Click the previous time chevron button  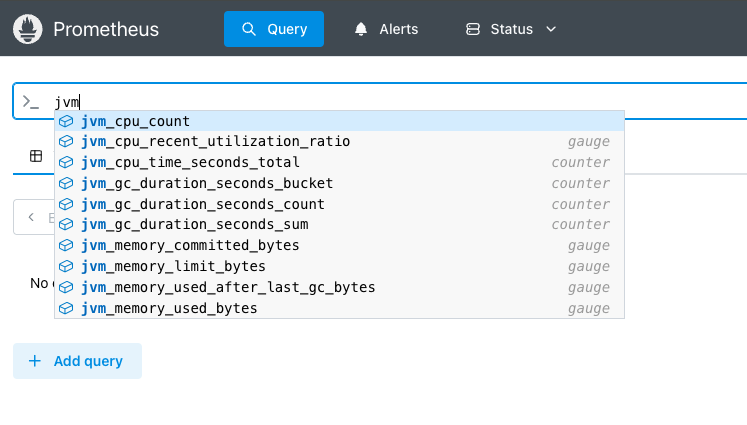click(31, 217)
